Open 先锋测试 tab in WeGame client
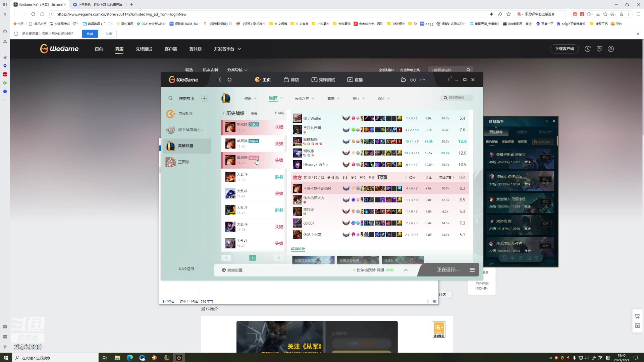 coord(323,79)
